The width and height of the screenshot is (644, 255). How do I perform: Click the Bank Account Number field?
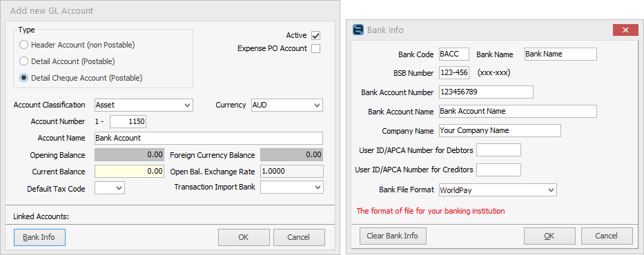click(x=486, y=92)
